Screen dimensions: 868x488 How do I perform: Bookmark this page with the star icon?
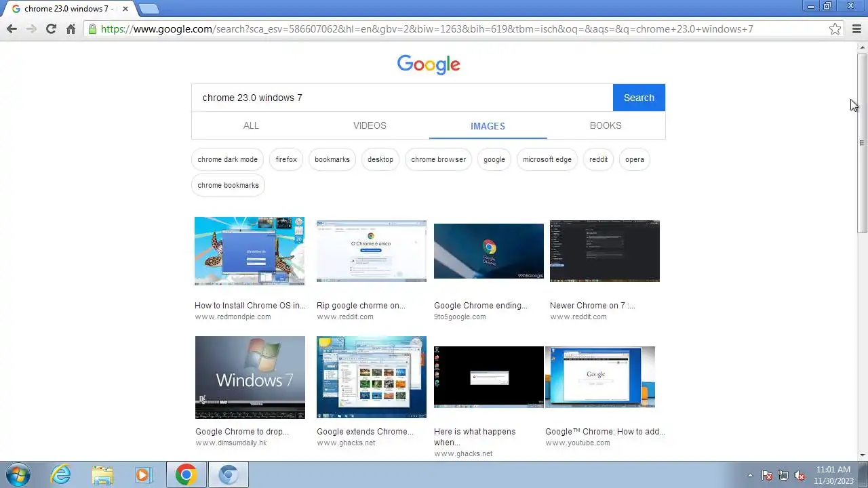click(835, 28)
